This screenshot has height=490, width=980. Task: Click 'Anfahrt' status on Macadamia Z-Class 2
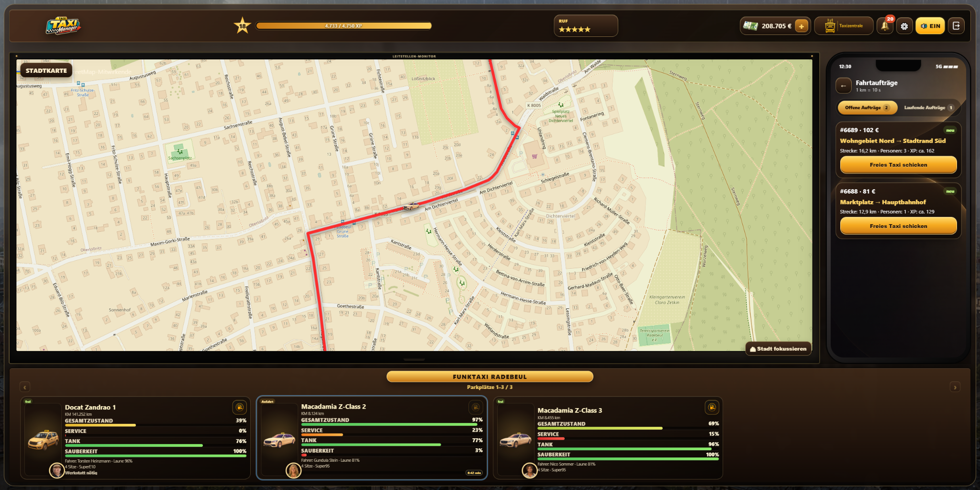coord(267,401)
